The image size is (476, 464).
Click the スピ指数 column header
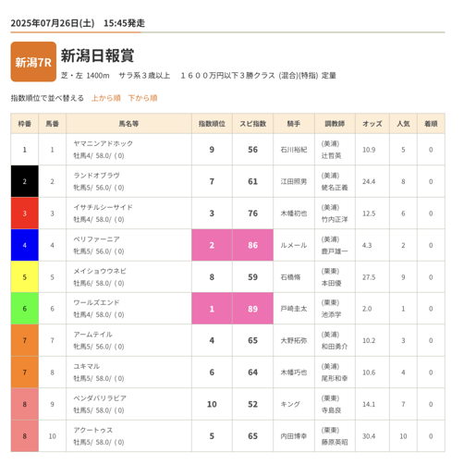click(252, 124)
